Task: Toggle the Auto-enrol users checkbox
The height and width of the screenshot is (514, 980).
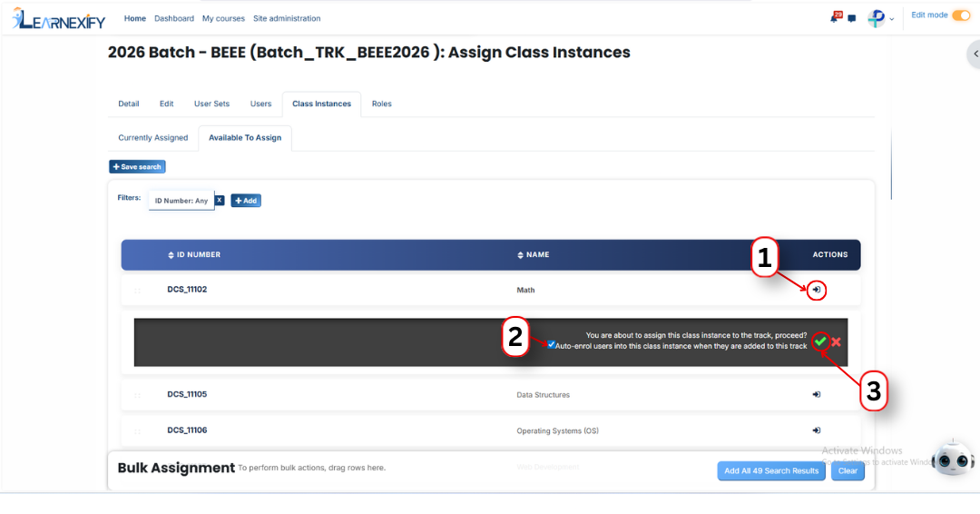Action: tap(552, 344)
